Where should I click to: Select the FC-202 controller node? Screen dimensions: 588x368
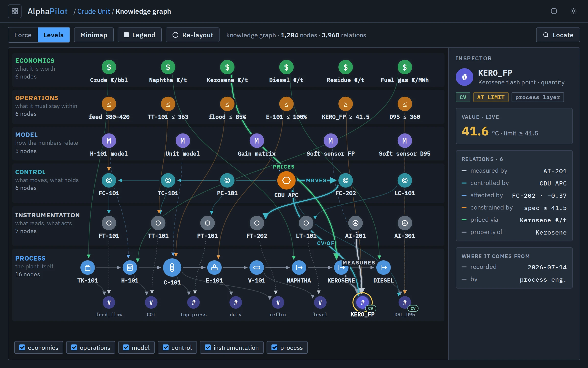point(345,181)
